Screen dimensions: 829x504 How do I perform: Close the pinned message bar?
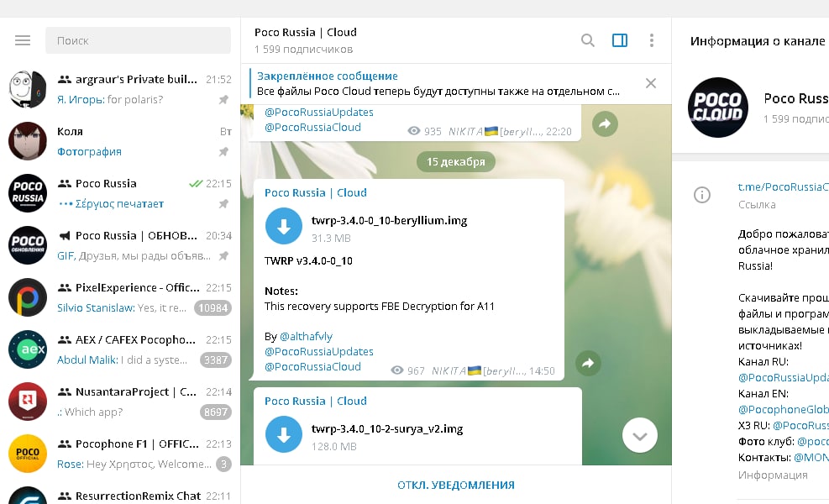tap(651, 83)
